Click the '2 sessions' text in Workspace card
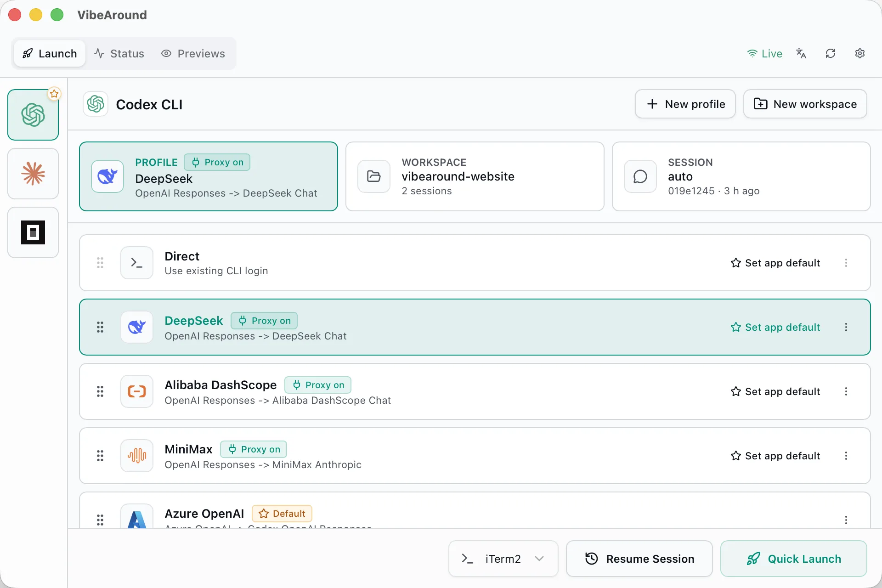 point(427,191)
